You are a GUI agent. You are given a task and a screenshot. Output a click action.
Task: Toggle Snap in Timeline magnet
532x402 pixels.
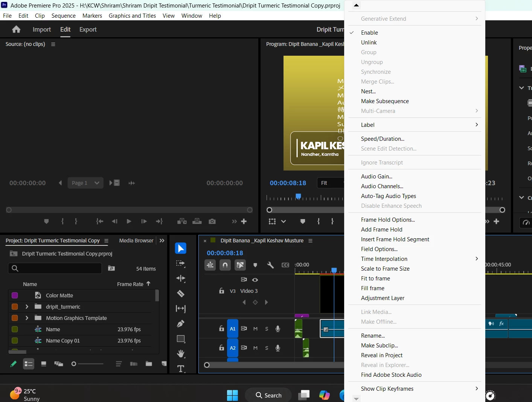pyautogui.click(x=225, y=265)
